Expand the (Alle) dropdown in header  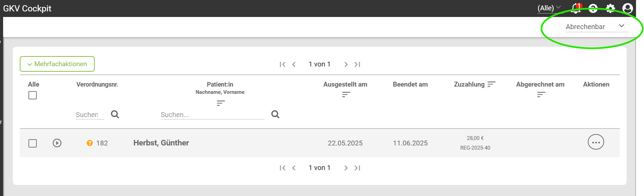click(549, 8)
